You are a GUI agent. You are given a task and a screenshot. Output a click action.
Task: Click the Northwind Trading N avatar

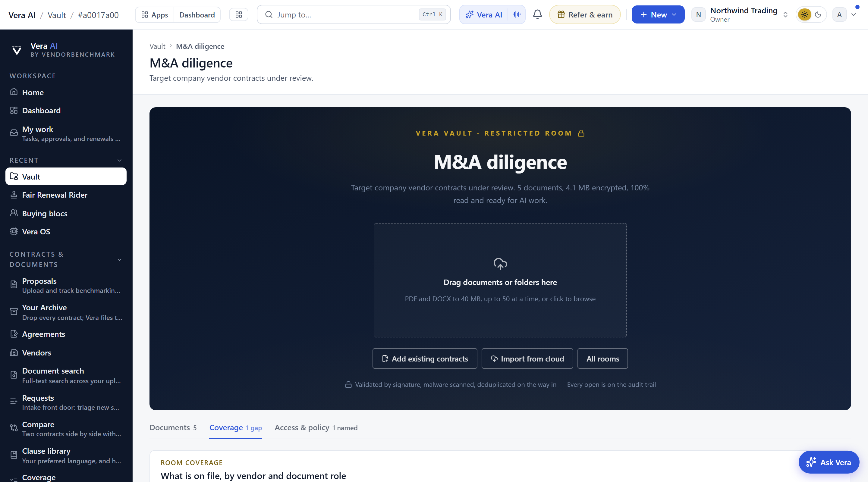[x=699, y=14]
